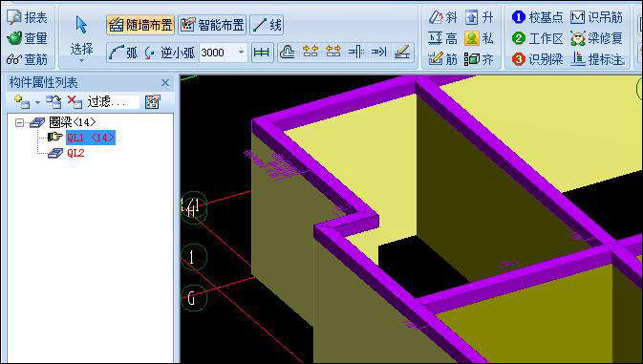
Task: Close the 构件属性列表 panel
Action: 165,83
